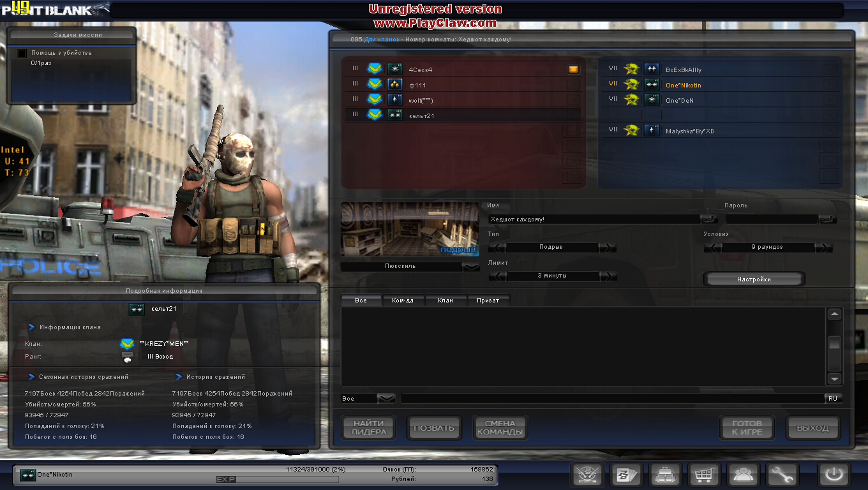The width and height of the screenshot is (868, 490).
Task: Click the orange room leader icon beside 4Сеск4
Action: tap(573, 70)
